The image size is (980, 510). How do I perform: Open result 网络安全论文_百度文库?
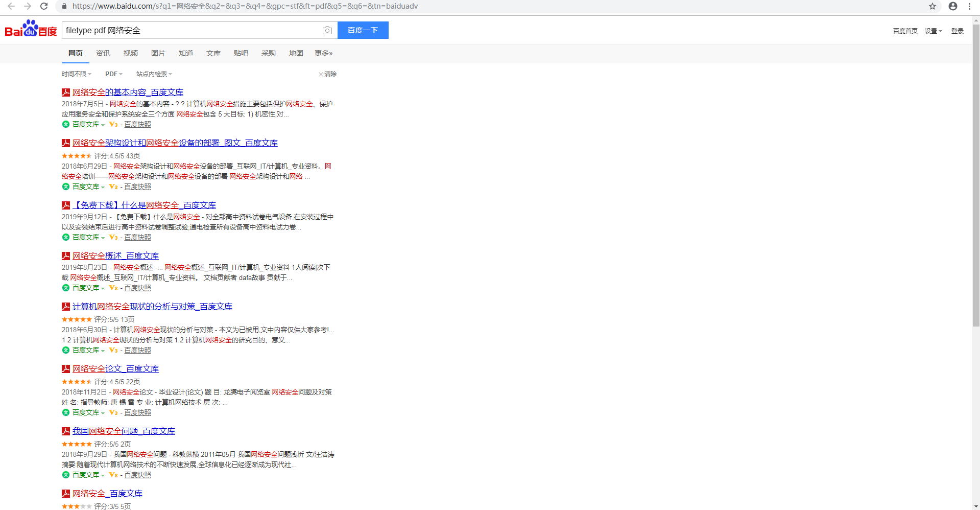pyautogui.click(x=115, y=369)
